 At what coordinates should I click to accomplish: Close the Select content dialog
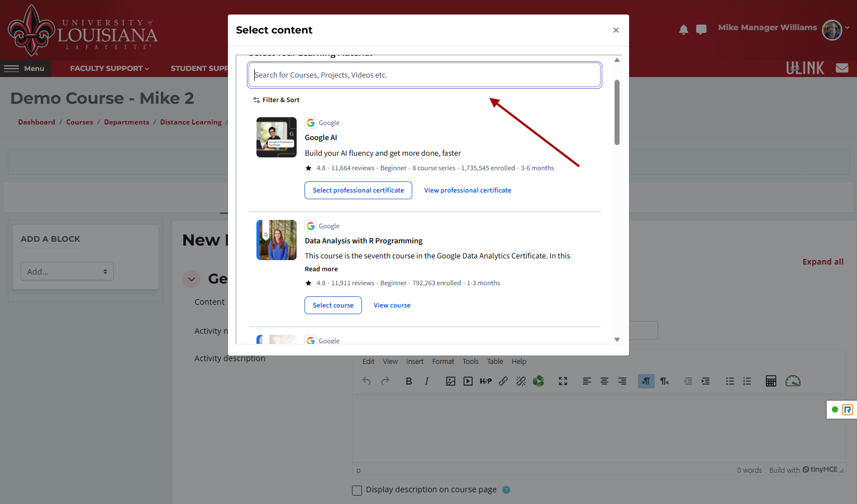pos(616,30)
